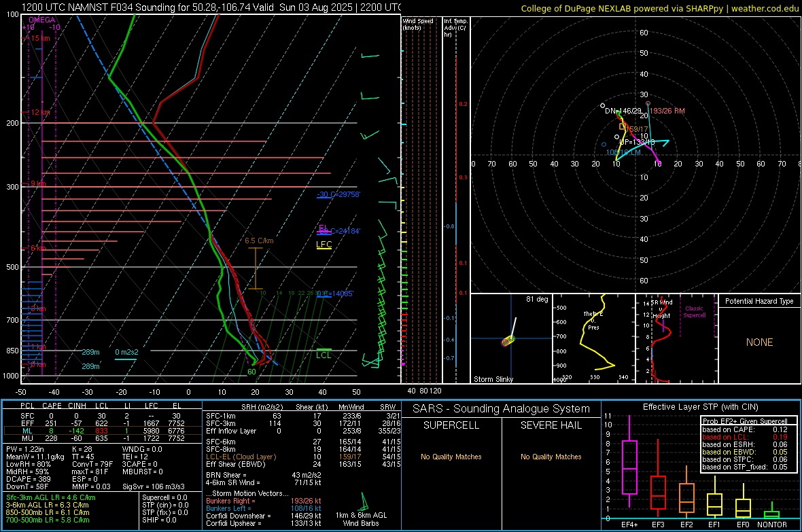Click the 'ConvT = 79F' value
The height and width of the screenshot is (532, 802).
click(92, 465)
